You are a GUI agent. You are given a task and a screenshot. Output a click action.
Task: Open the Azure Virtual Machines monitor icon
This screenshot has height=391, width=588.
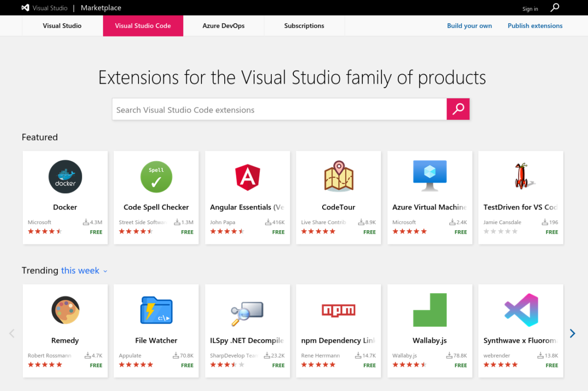[430, 176]
